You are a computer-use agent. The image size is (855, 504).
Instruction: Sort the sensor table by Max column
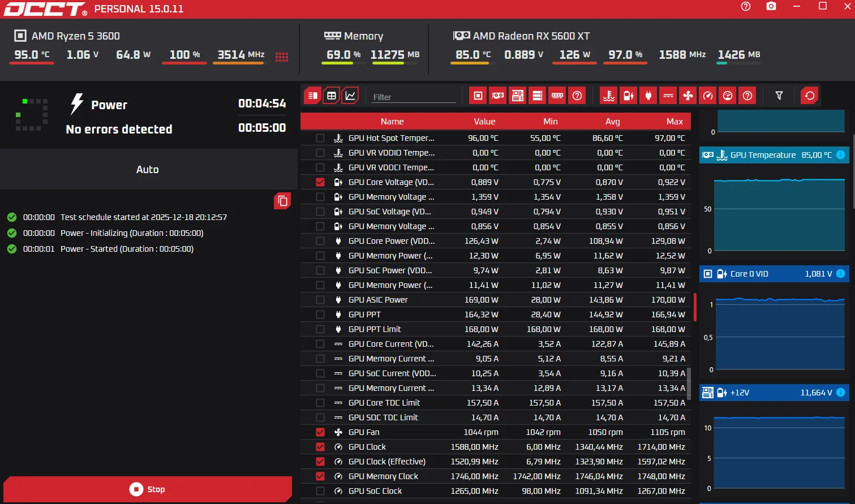(674, 122)
